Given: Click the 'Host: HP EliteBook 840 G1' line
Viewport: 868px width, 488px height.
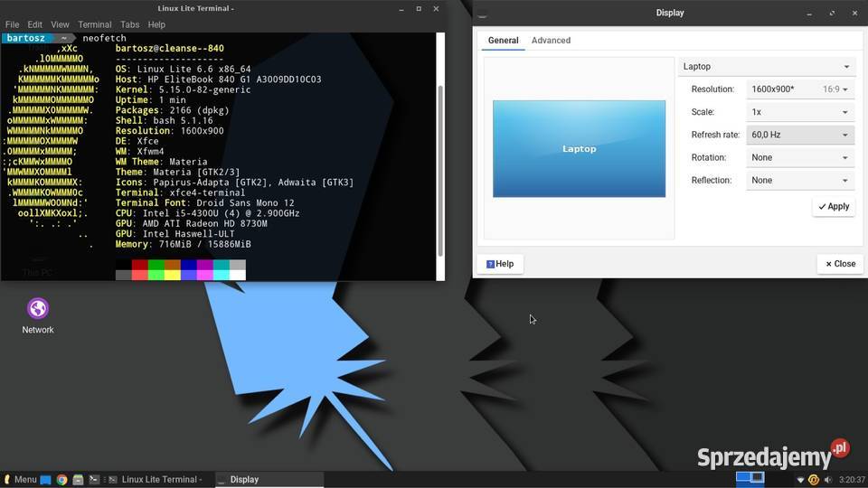Looking at the screenshot, I should (x=218, y=80).
